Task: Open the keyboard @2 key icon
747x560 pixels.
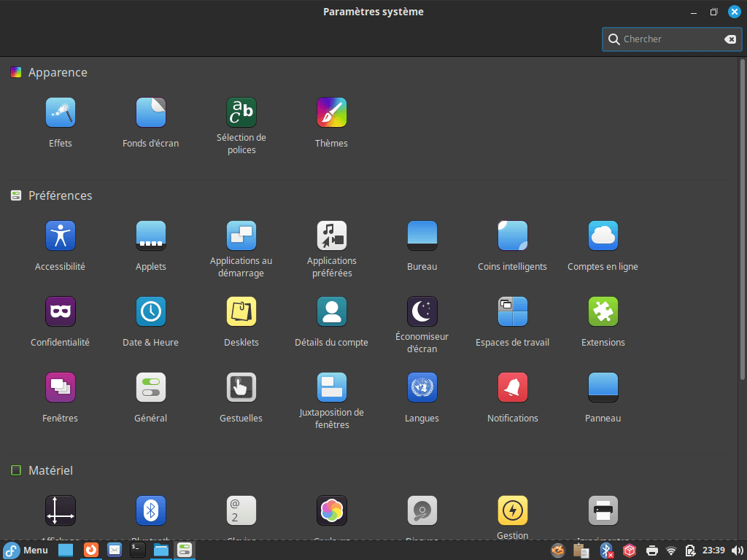Action: (x=241, y=510)
